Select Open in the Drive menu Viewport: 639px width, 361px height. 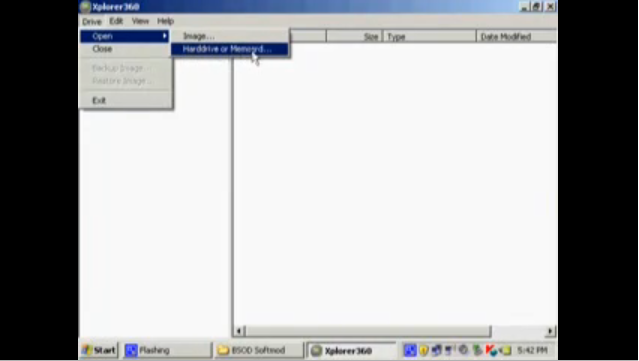point(124,36)
